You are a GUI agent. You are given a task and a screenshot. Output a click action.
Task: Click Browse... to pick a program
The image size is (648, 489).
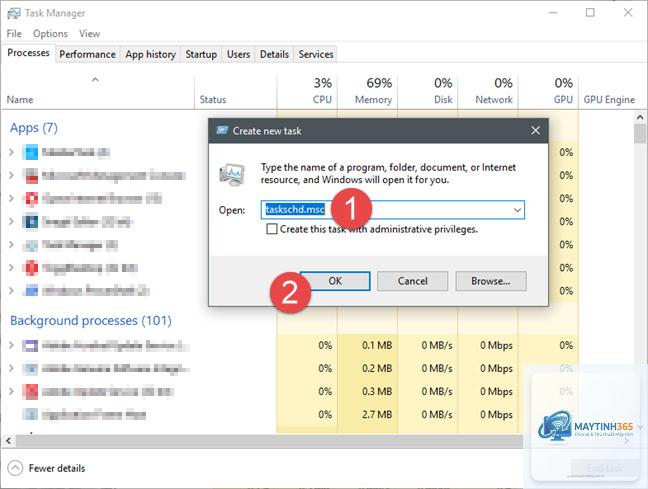(491, 281)
